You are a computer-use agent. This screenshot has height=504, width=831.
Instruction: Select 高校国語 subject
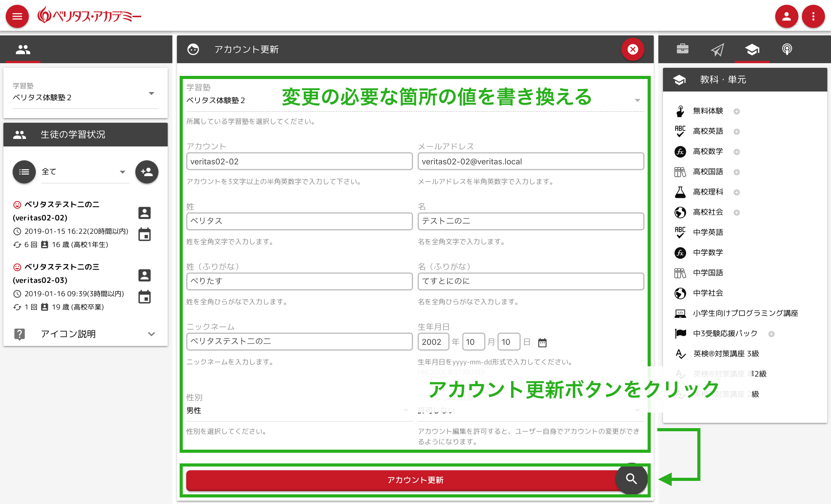pos(707,172)
